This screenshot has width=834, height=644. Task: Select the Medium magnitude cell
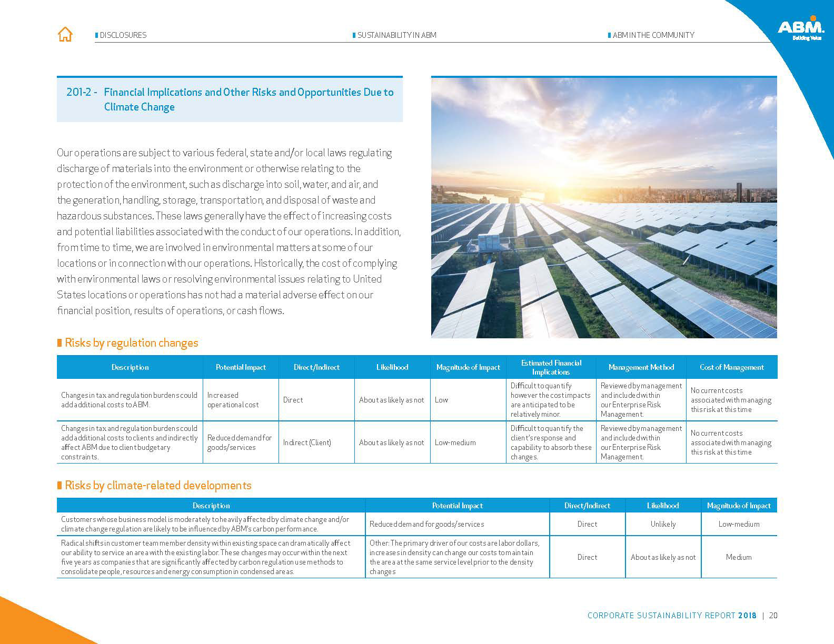pyautogui.click(x=739, y=557)
